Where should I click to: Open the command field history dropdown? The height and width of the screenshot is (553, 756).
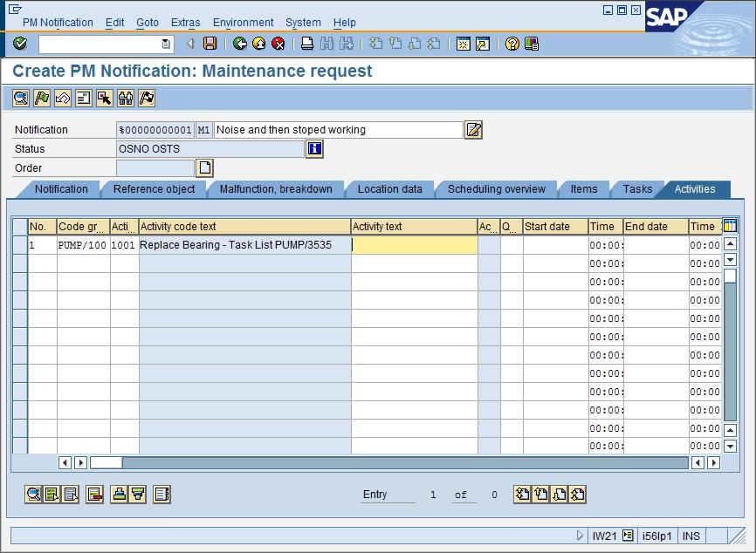click(x=166, y=44)
